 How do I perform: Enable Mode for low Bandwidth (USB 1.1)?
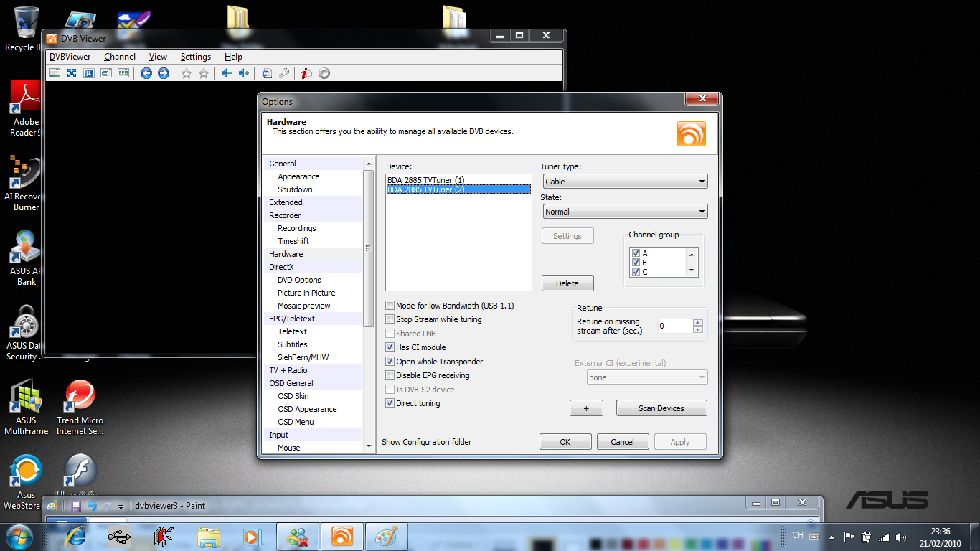pos(390,306)
